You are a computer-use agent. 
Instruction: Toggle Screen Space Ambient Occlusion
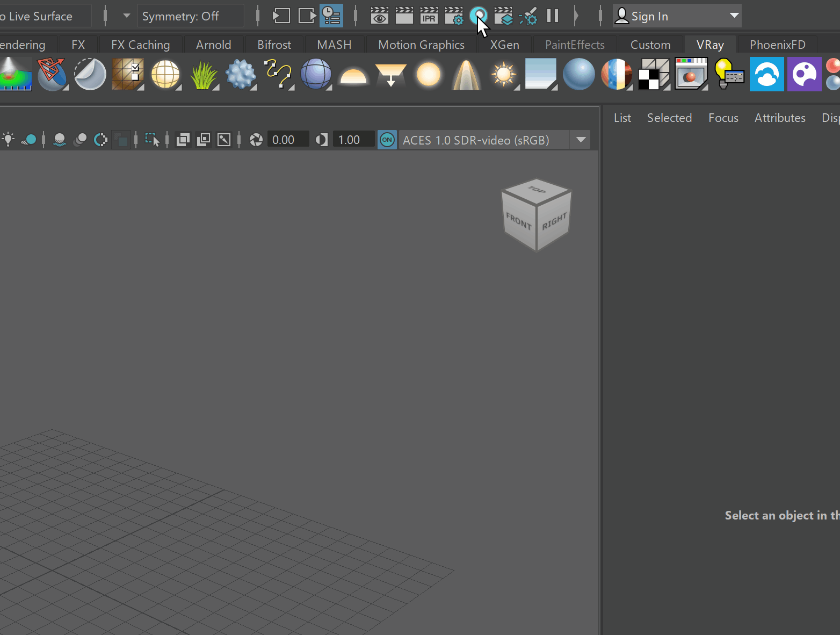[x=60, y=140]
